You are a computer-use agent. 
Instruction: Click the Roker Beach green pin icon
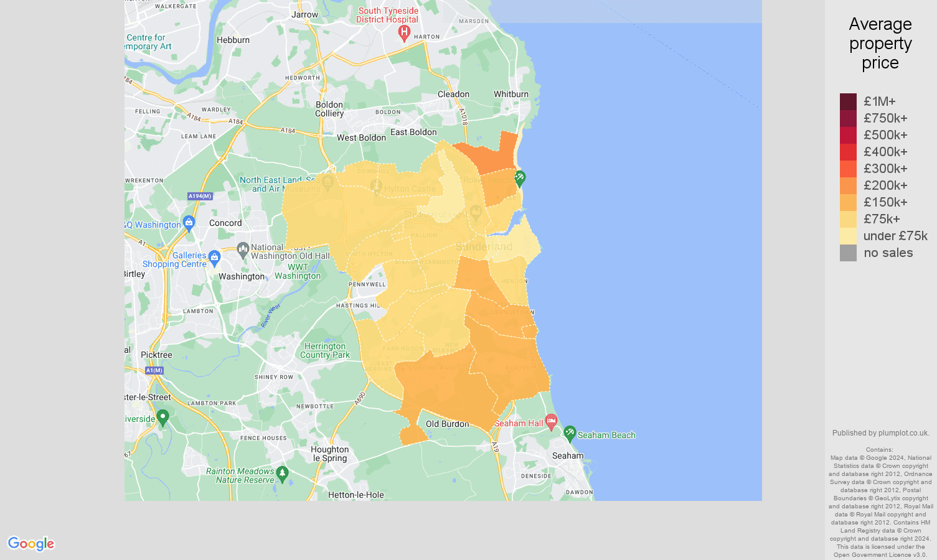(x=519, y=179)
